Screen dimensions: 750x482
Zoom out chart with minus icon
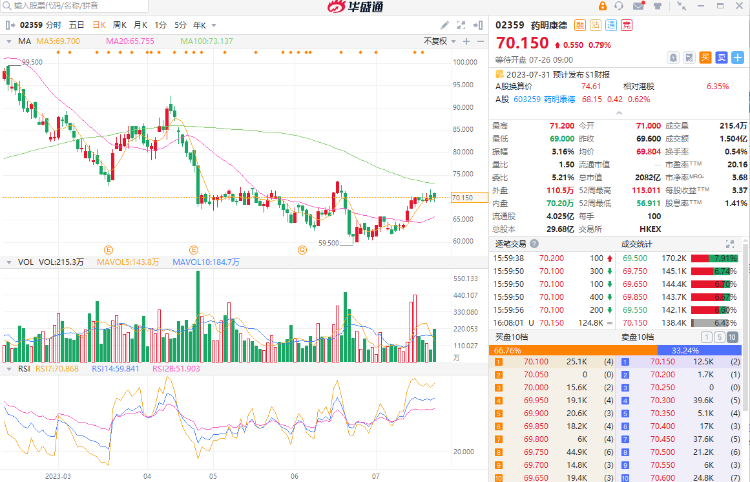(481, 42)
